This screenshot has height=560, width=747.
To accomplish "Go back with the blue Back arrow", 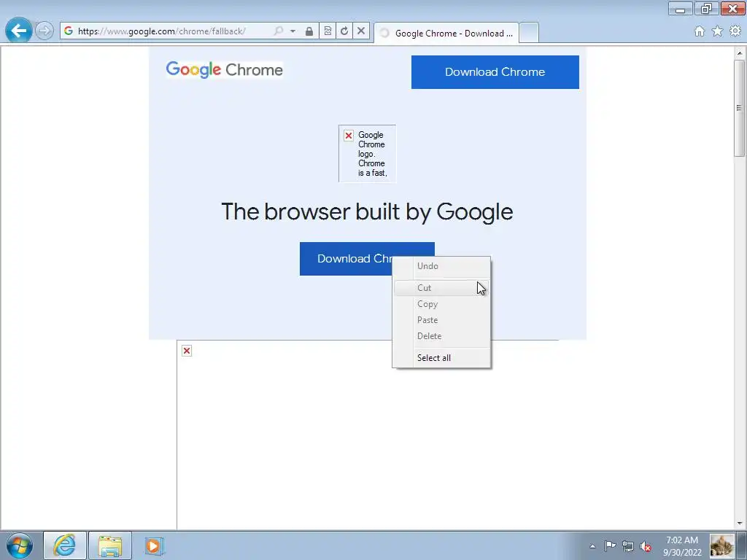I will click(x=18, y=31).
